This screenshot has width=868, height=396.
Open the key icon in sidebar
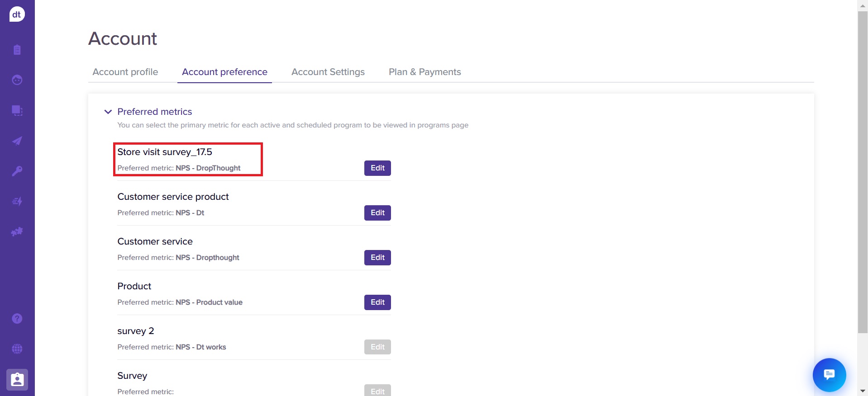[x=17, y=171]
